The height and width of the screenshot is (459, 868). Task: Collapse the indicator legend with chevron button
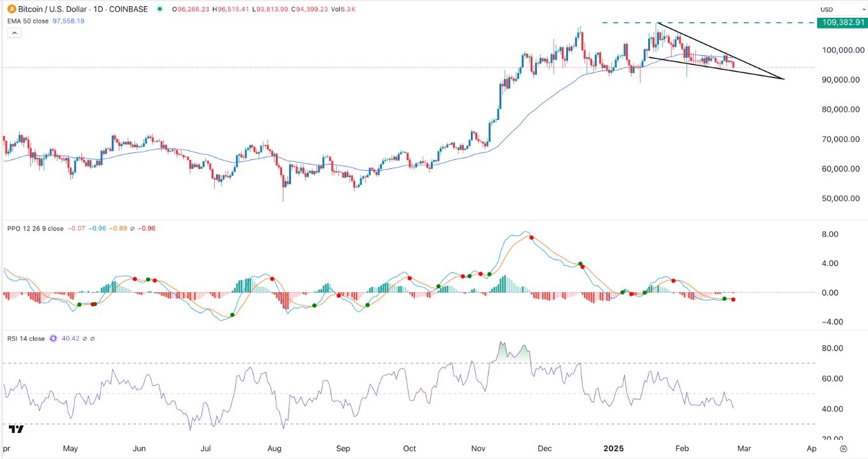coord(13,33)
